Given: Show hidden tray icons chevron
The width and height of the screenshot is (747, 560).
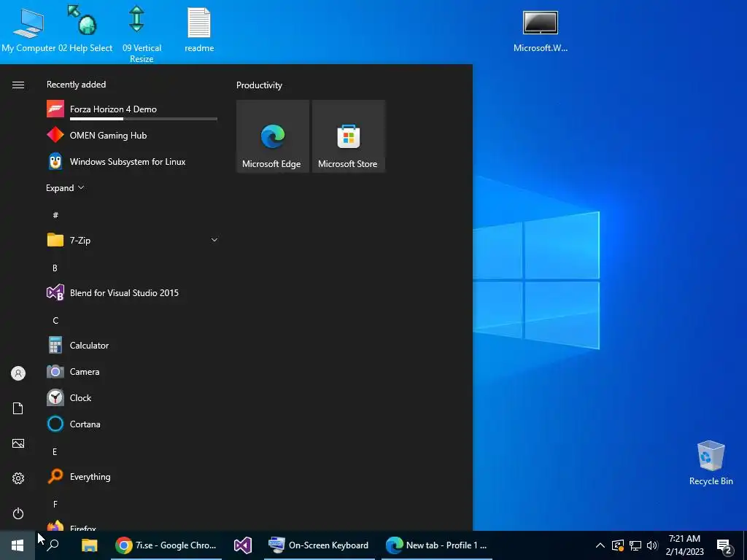Looking at the screenshot, I should click(x=600, y=545).
